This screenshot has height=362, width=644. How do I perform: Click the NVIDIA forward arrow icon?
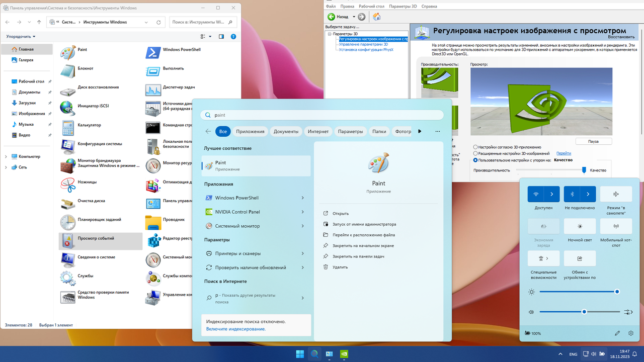361,17
